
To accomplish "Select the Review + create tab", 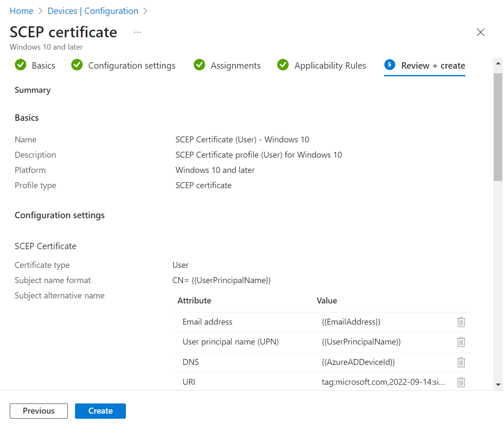I will coord(425,66).
